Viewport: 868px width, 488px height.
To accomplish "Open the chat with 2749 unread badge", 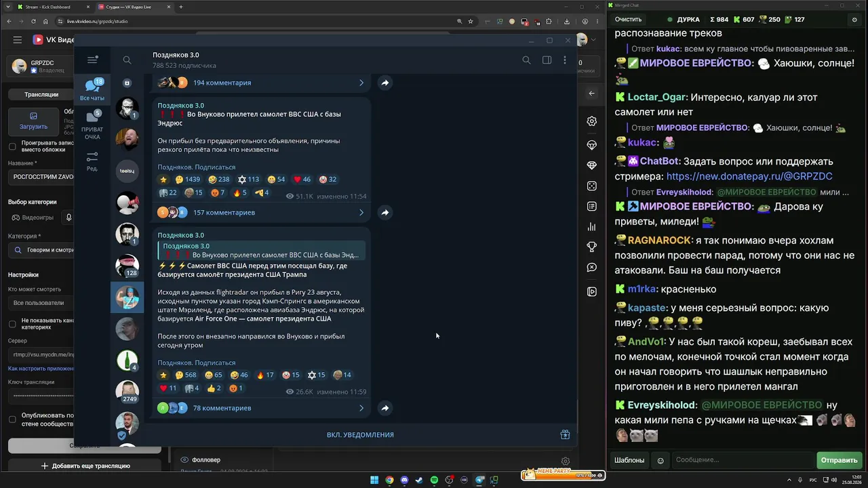I will [x=127, y=391].
